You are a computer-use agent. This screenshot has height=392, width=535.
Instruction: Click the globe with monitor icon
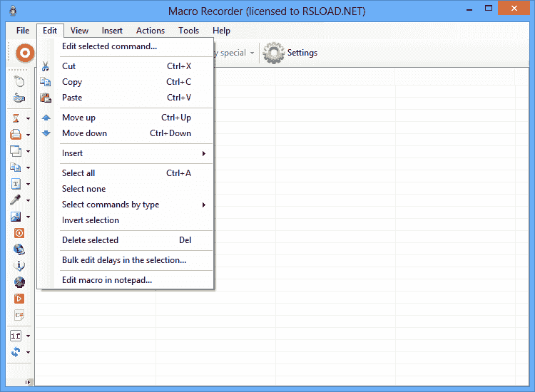pos(19,249)
